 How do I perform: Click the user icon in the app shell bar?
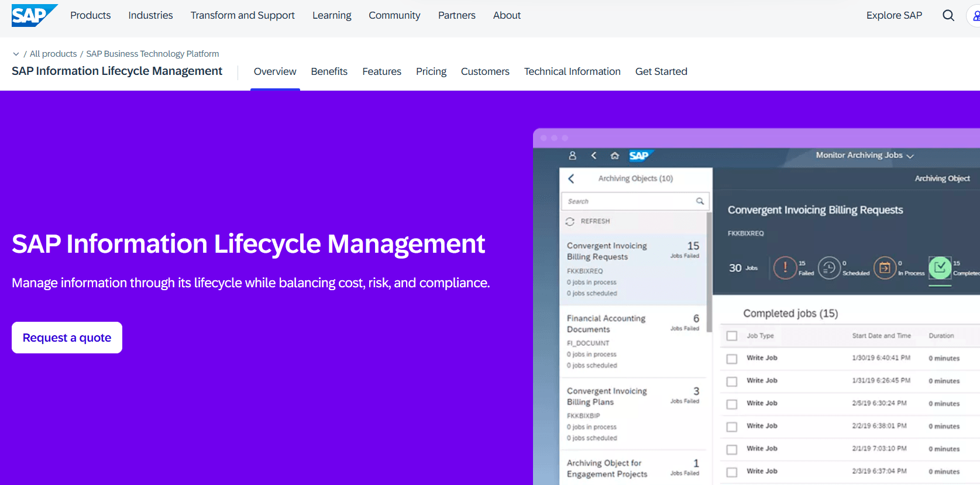click(573, 156)
